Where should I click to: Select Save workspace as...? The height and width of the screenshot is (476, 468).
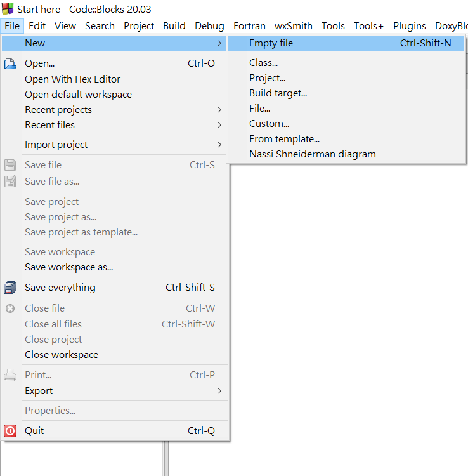tap(114, 267)
